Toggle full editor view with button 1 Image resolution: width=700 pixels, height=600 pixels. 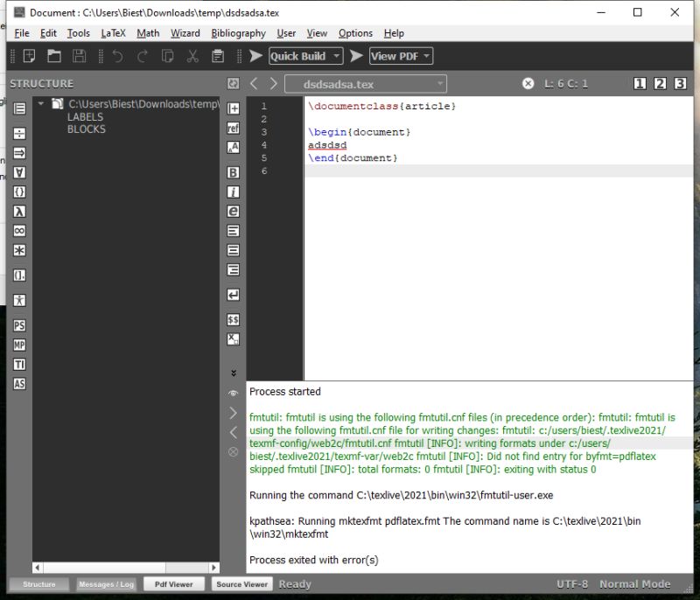640,83
